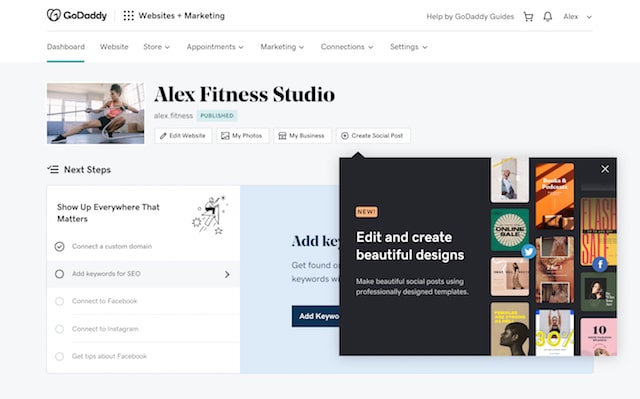Expand the Store dropdown menu

tap(156, 47)
